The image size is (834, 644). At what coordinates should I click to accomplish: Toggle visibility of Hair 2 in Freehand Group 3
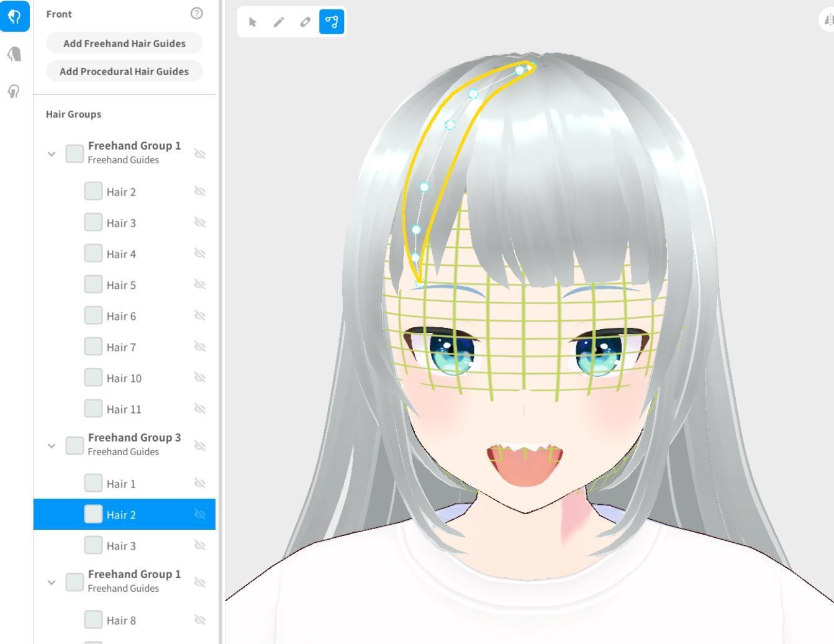[200, 514]
